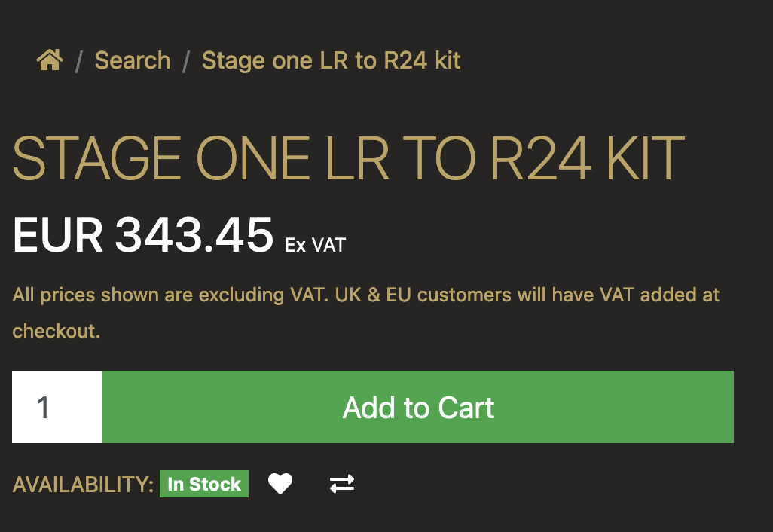Viewport: 773px width, 532px height.
Task: Click the slash separator after the Search breadcrumb
Action: pos(185,62)
